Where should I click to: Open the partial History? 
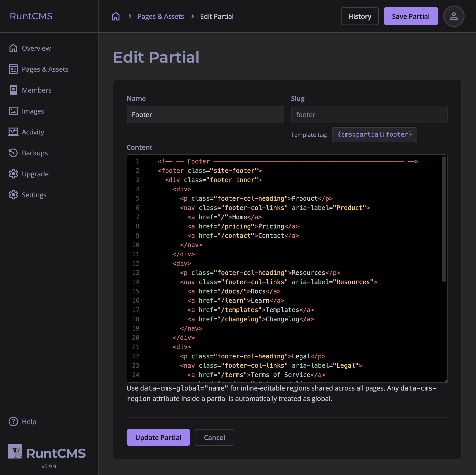(360, 16)
